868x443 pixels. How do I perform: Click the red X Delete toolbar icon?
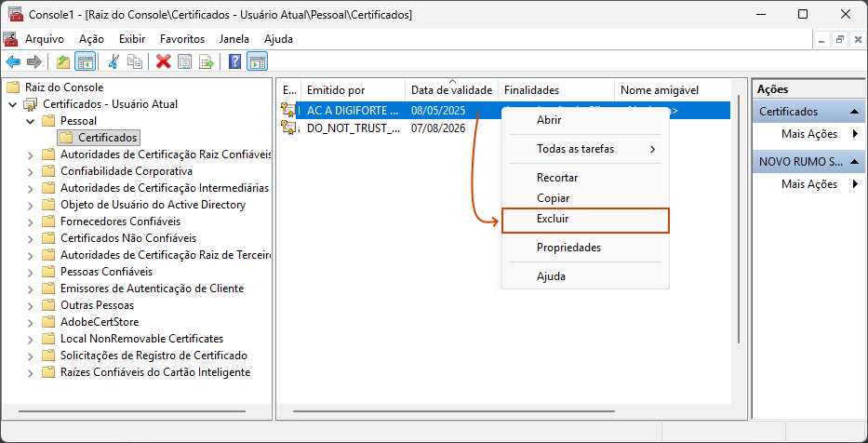click(x=164, y=61)
